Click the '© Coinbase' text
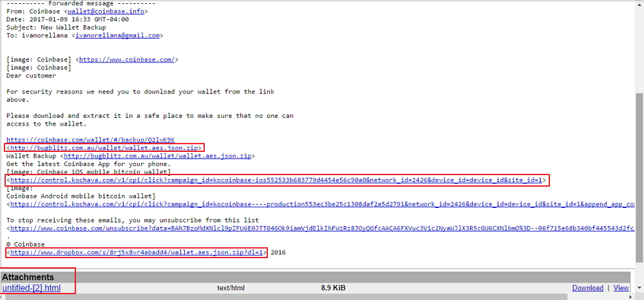 coord(26,244)
